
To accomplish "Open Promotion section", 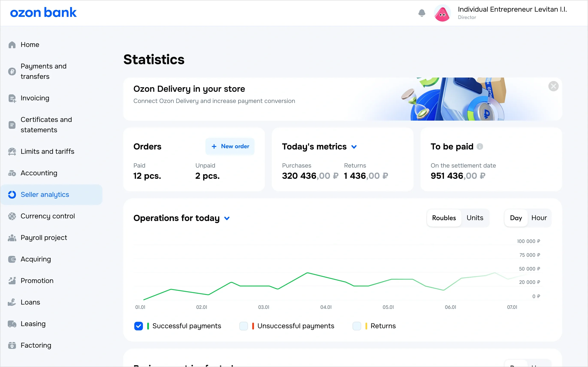I will (x=51, y=281).
